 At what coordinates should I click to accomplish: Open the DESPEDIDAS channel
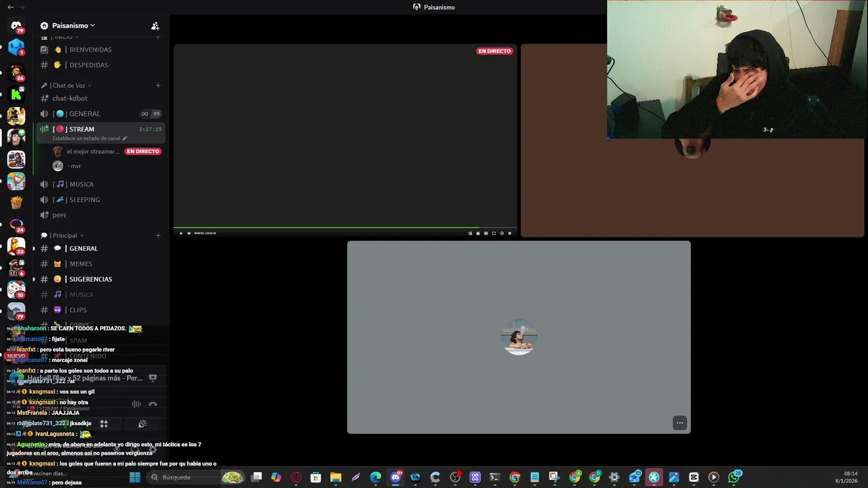point(100,65)
